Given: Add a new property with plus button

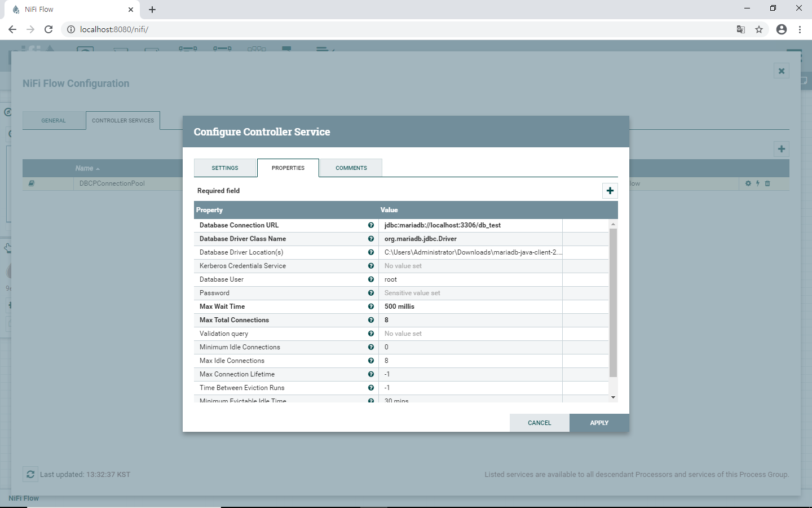Looking at the screenshot, I should click(x=610, y=191).
